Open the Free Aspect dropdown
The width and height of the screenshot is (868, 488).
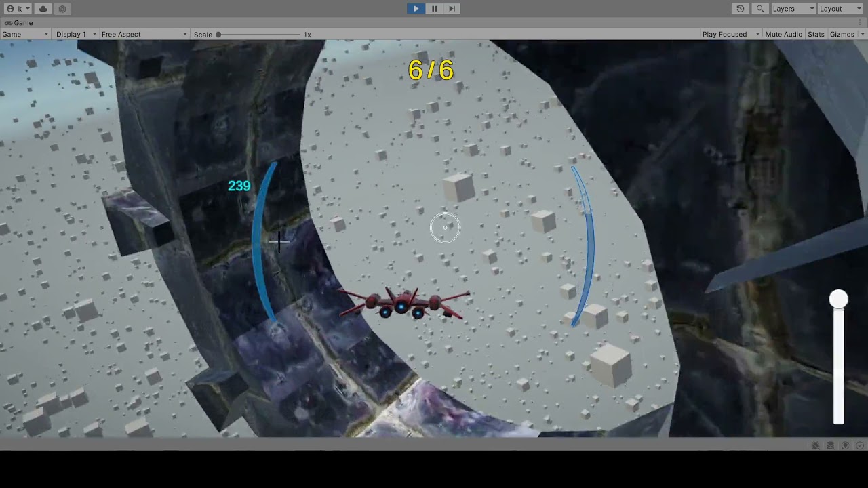144,35
